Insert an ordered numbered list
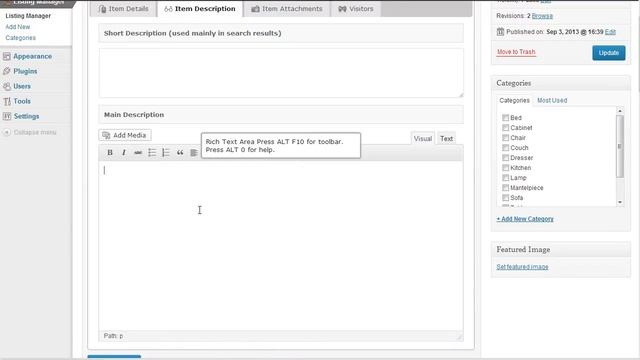 click(x=166, y=153)
